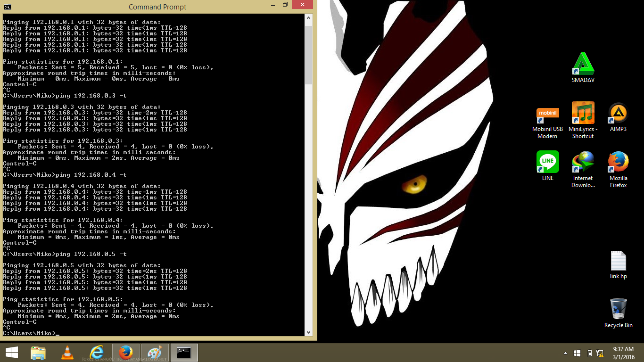Click the Command Prompt scrollbar down arrow
The image size is (644, 362).
[309, 332]
